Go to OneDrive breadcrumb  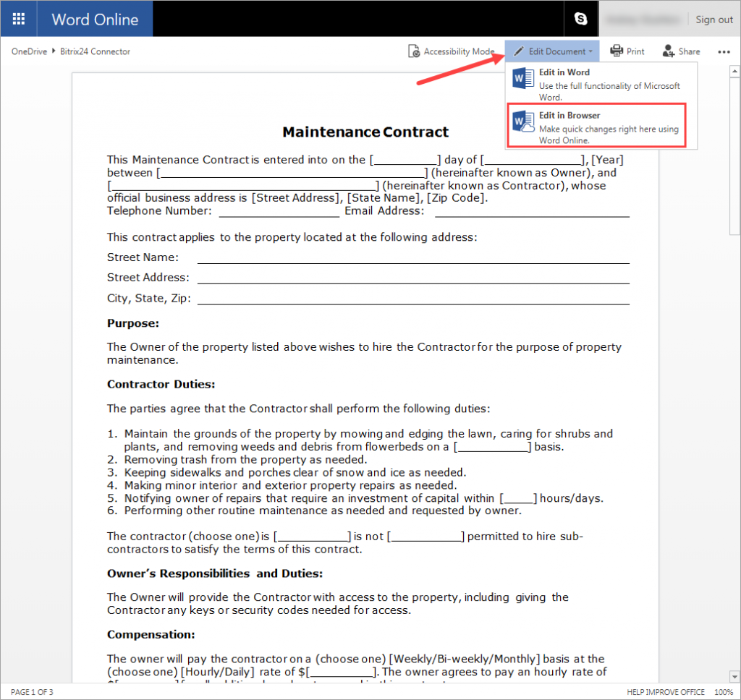tap(29, 51)
